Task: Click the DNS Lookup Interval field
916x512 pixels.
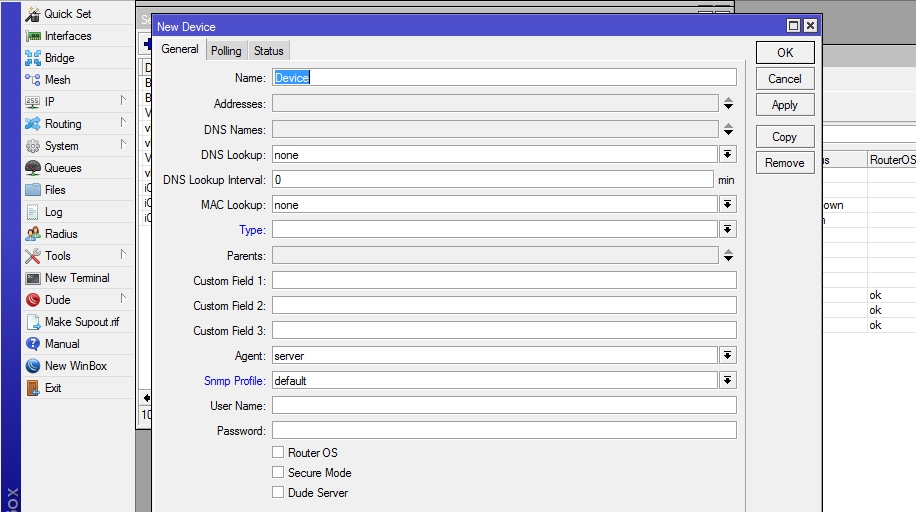Action: (x=492, y=179)
